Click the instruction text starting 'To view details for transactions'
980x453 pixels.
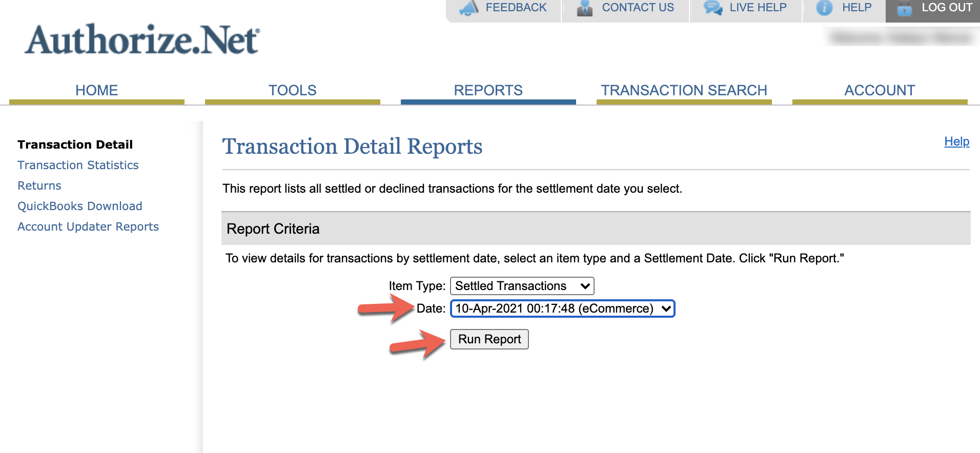[x=535, y=258]
